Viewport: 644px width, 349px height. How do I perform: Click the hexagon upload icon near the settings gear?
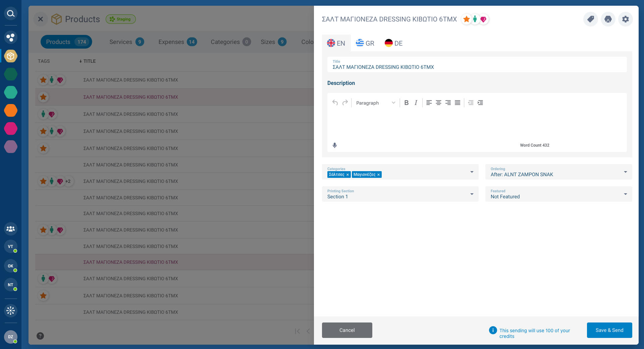coord(608,19)
